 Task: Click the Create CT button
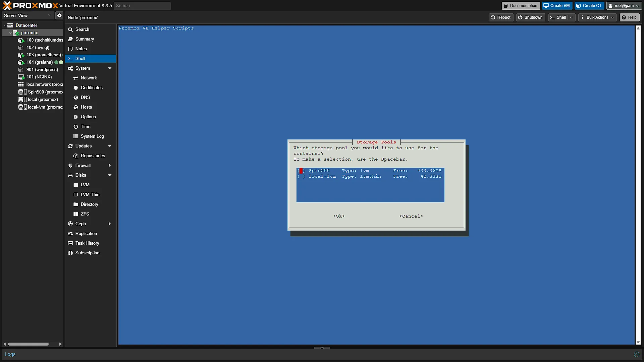pyautogui.click(x=589, y=6)
